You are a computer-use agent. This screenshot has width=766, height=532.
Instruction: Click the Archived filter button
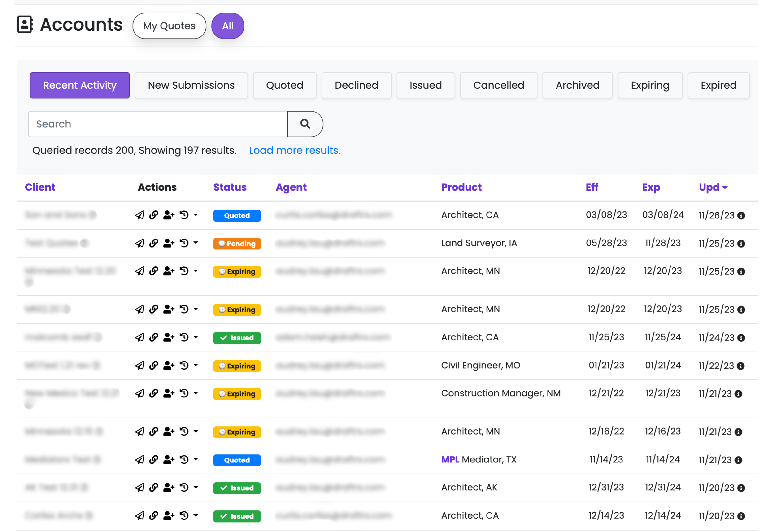tap(577, 85)
